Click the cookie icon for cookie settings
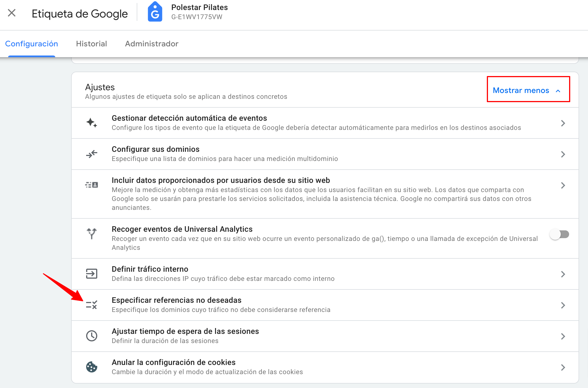588x388 pixels. coord(91,367)
